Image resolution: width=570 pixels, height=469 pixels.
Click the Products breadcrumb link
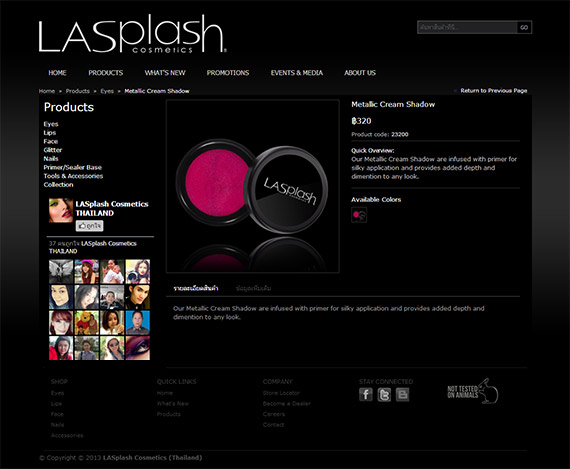(77, 91)
